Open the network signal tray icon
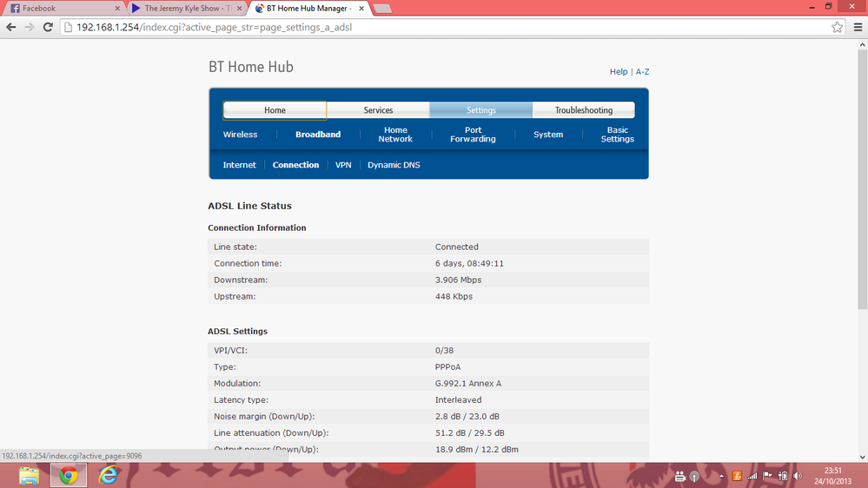 point(752,476)
